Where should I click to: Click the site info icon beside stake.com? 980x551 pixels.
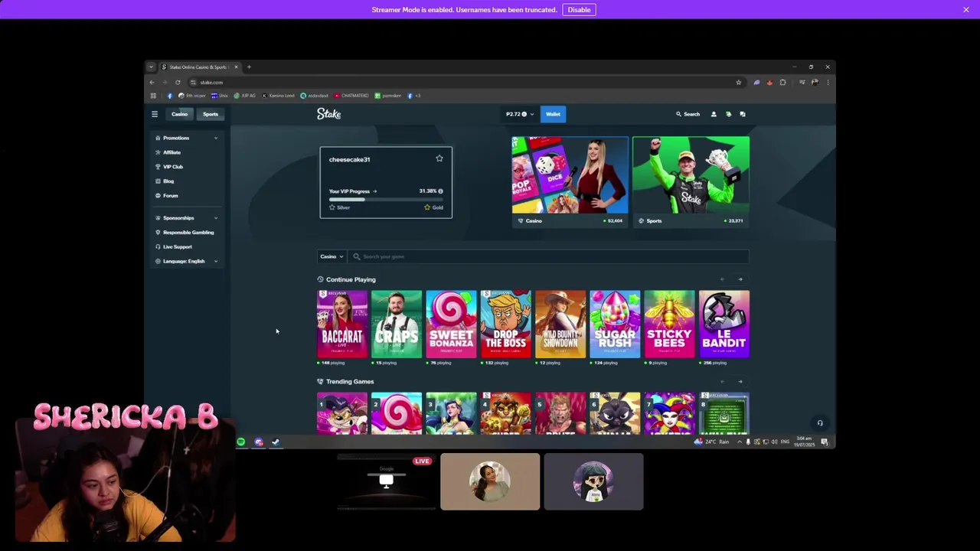pos(193,82)
